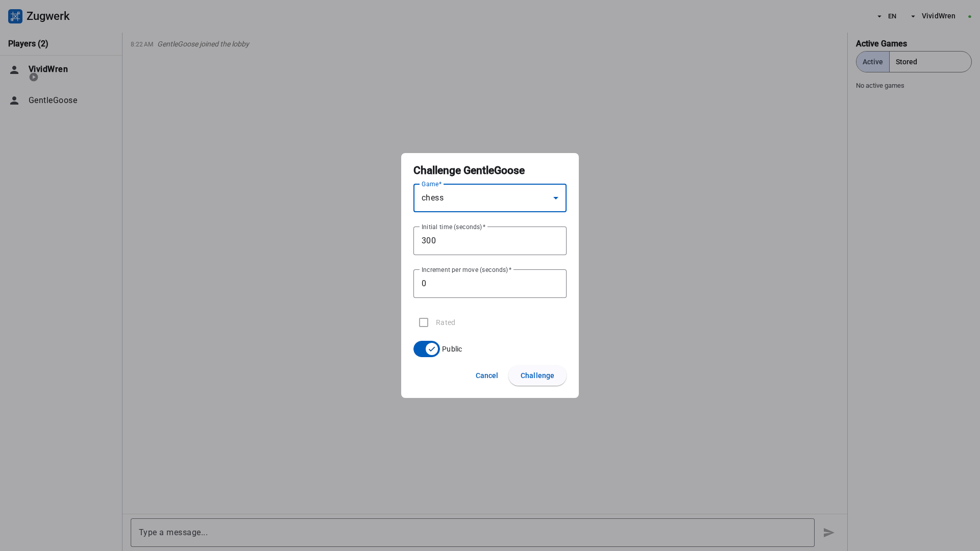Click the send message arrow icon
Screen dimensions: 980x551
pos(829,533)
